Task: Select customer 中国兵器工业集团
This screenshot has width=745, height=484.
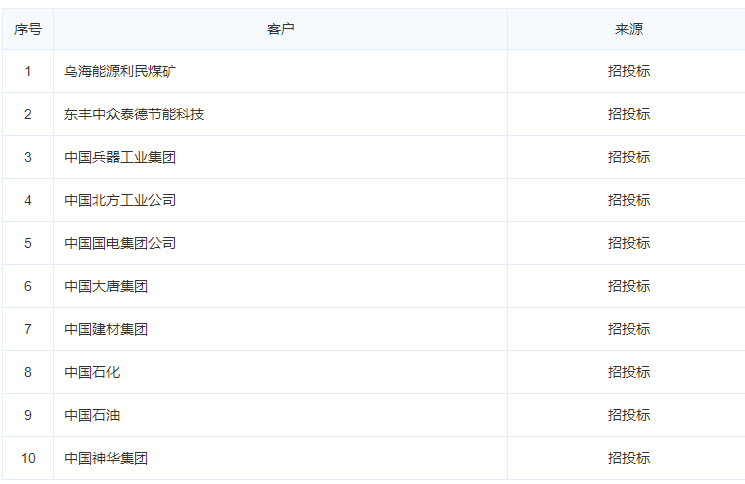Action: (120, 158)
